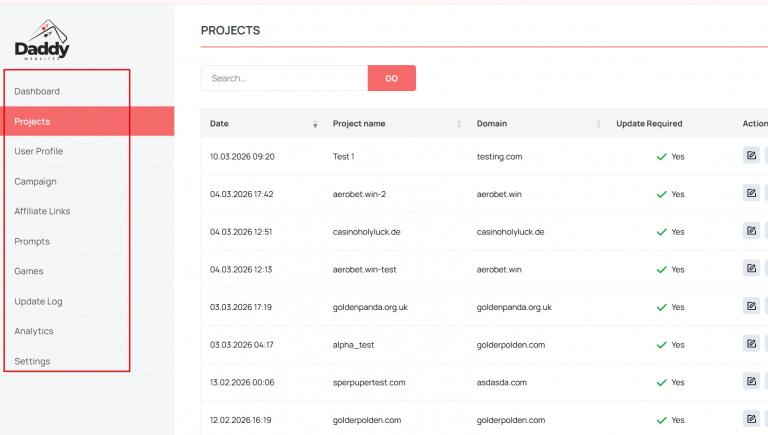Select Projects in the sidebar
The width and height of the screenshot is (768, 435).
pos(87,121)
